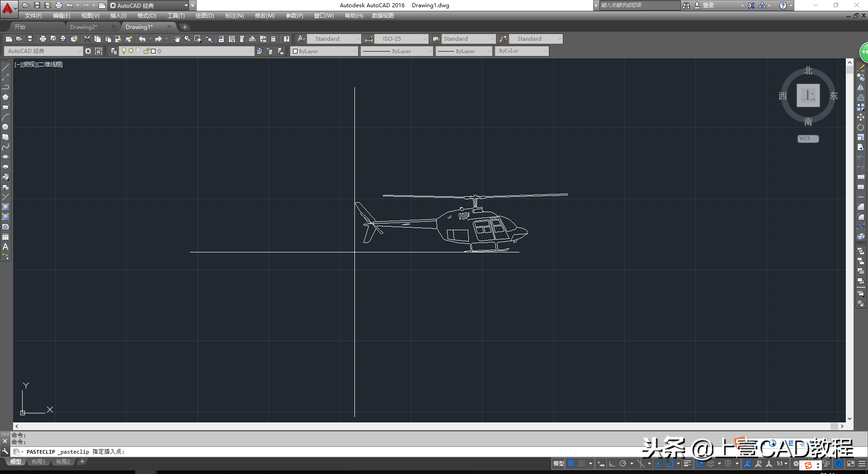Toggle layer 0 light bulb on/off
Viewport: 868px width, 474px height.
(x=124, y=51)
